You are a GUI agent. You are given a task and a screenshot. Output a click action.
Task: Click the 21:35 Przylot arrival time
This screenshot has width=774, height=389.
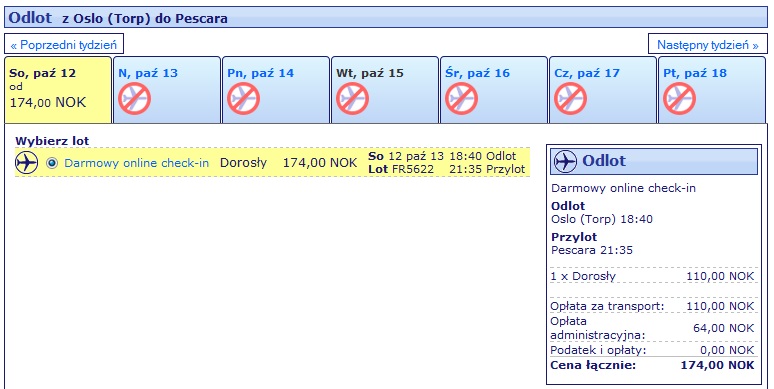[x=487, y=169]
